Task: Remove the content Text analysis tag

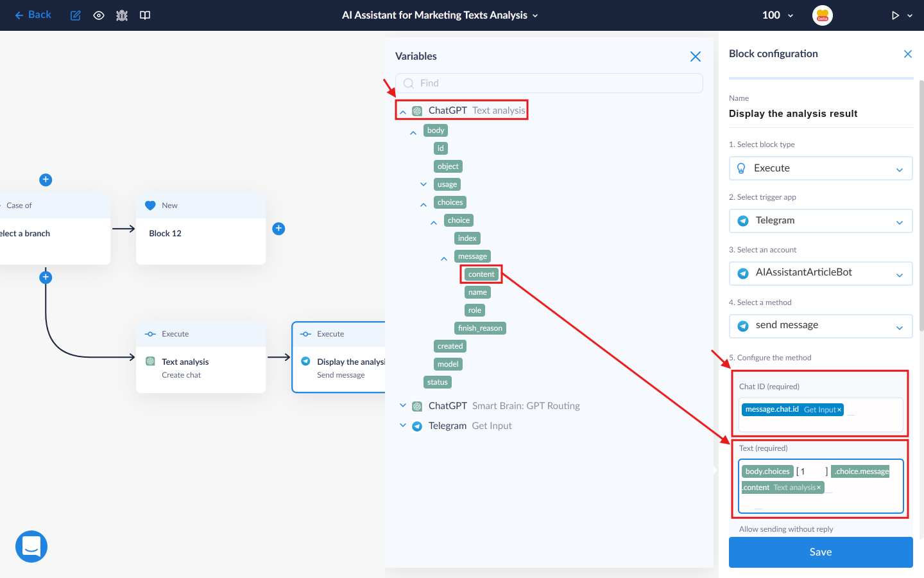Action: [819, 487]
